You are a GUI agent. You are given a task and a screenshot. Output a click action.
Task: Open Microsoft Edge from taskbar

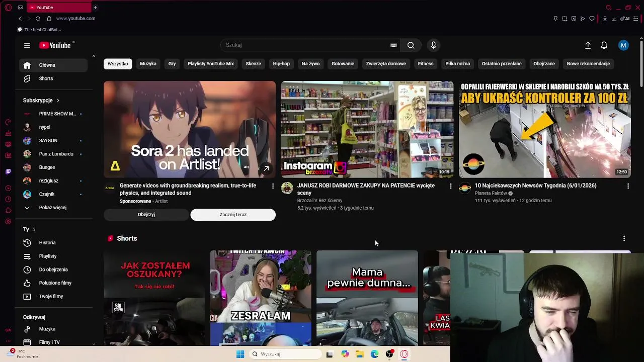coord(374,354)
